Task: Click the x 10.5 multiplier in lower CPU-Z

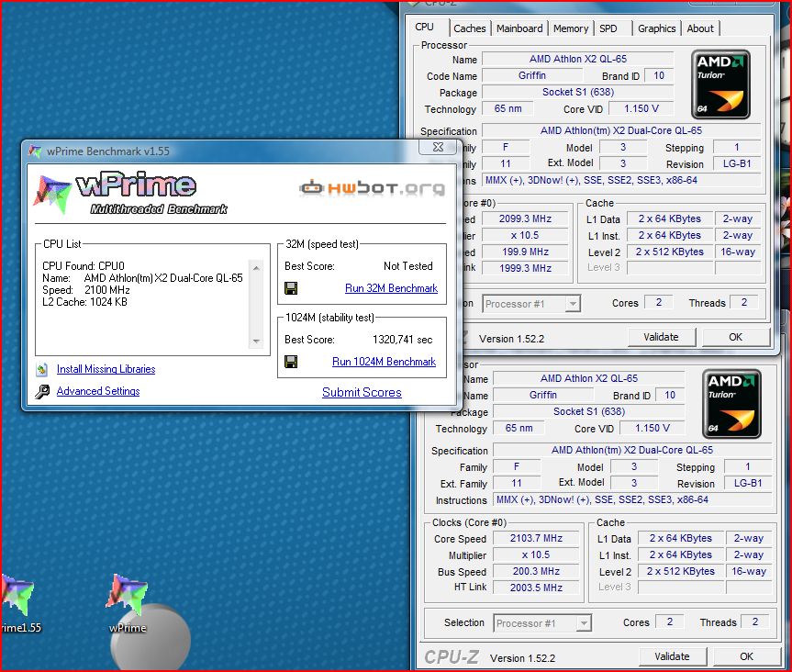Action: [537, 554]
